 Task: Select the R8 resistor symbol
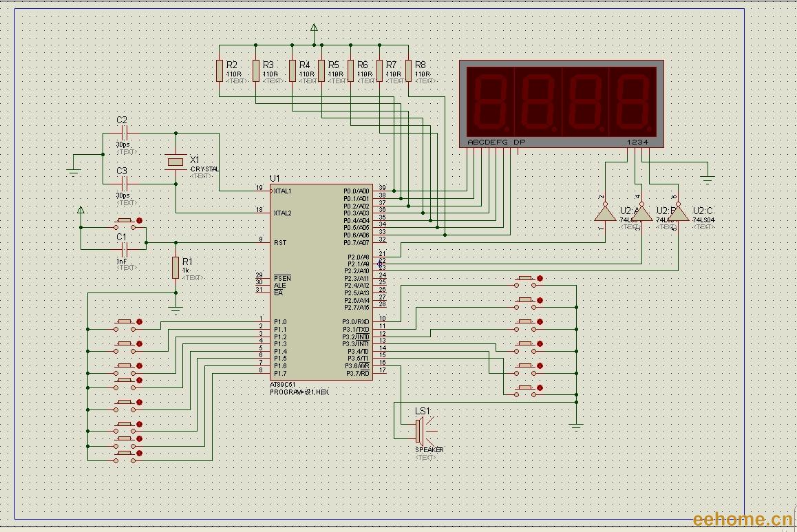point(409,71)
